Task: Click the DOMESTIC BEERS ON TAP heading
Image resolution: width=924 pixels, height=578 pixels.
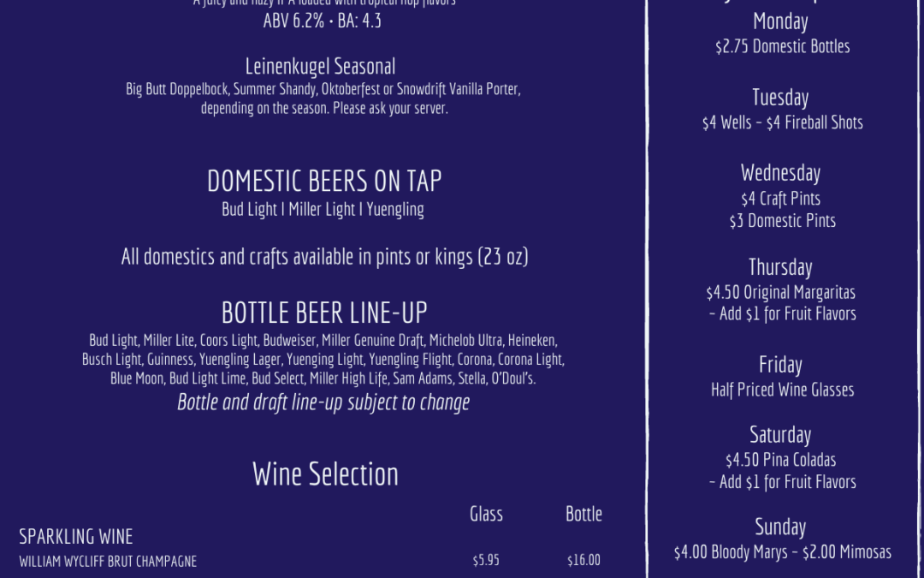Action: point(324,181)
